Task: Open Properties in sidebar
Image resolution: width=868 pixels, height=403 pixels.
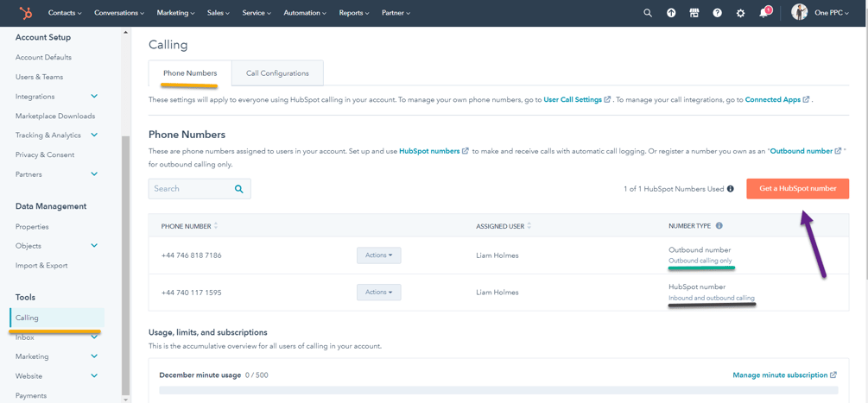Action: (32, 227)
